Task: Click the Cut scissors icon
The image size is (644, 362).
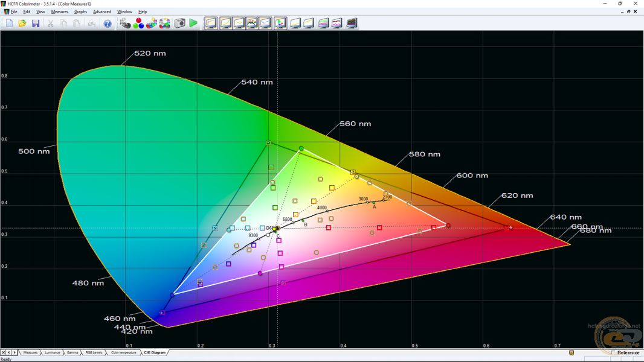Action: [x=51, y=24]
